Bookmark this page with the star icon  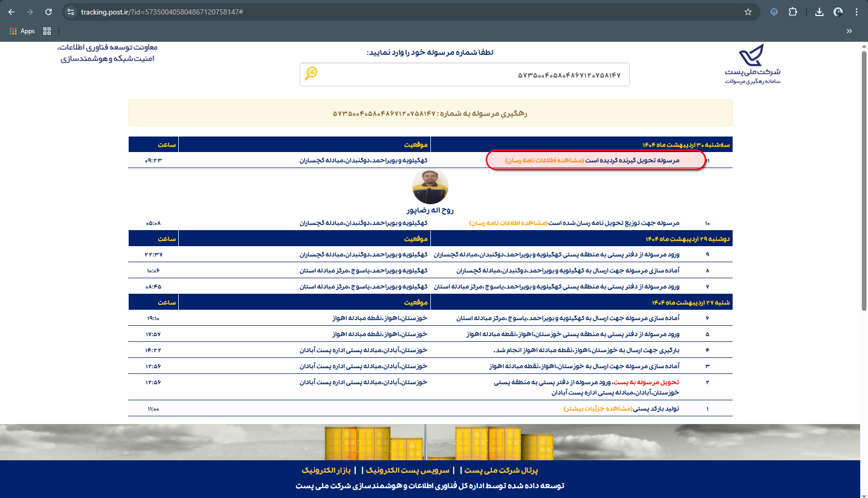748,12
